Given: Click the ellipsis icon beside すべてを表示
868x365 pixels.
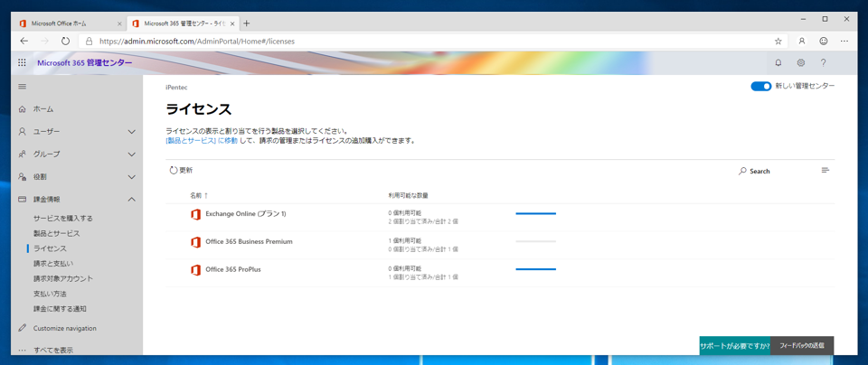Looking at the screenshot, I should pyautogui.click(x=22, y=350).
